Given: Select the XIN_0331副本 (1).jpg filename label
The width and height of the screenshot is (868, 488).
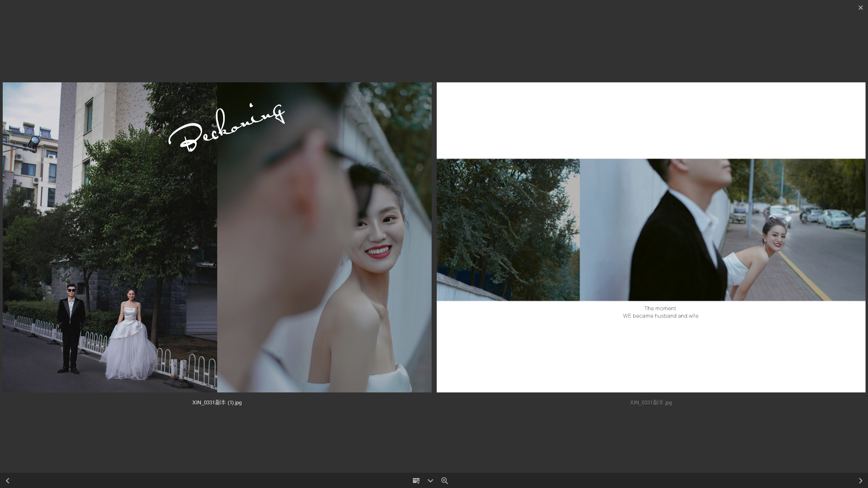Looking at the screenshot, I should (x=217, y=403).
